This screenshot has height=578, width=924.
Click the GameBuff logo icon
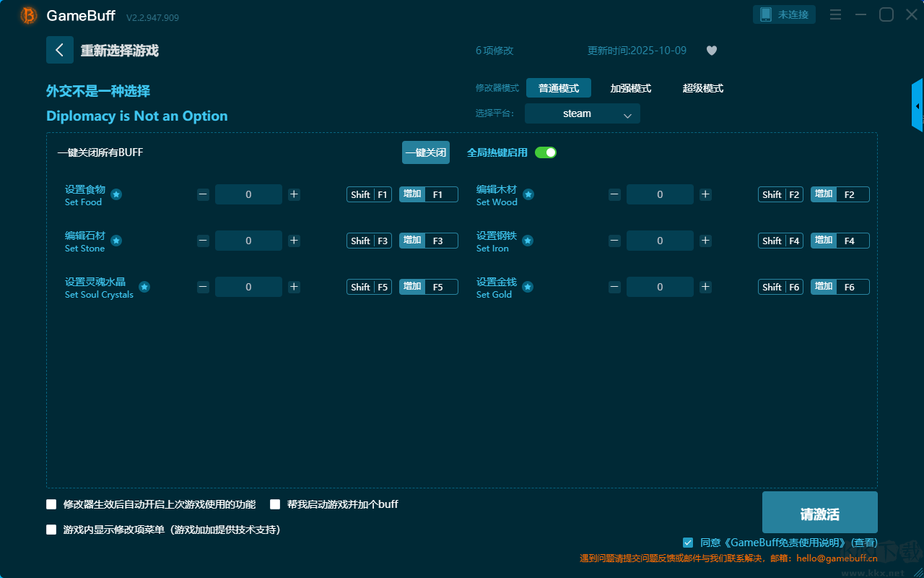29,15
